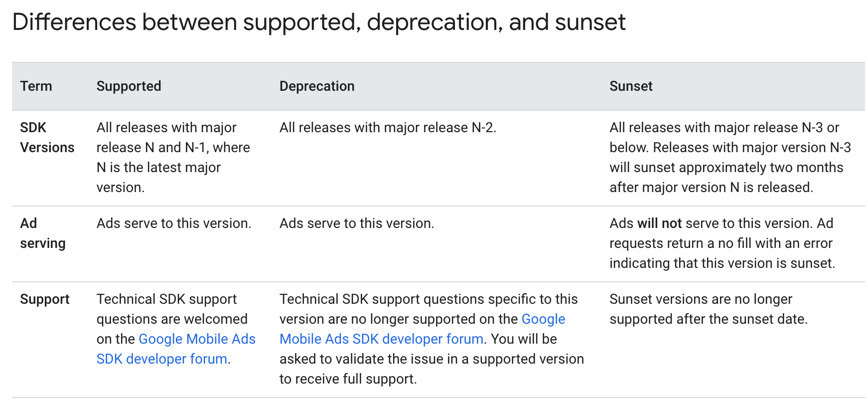Click the Sunset column header

pyautogui.click(x=631, y=86)
